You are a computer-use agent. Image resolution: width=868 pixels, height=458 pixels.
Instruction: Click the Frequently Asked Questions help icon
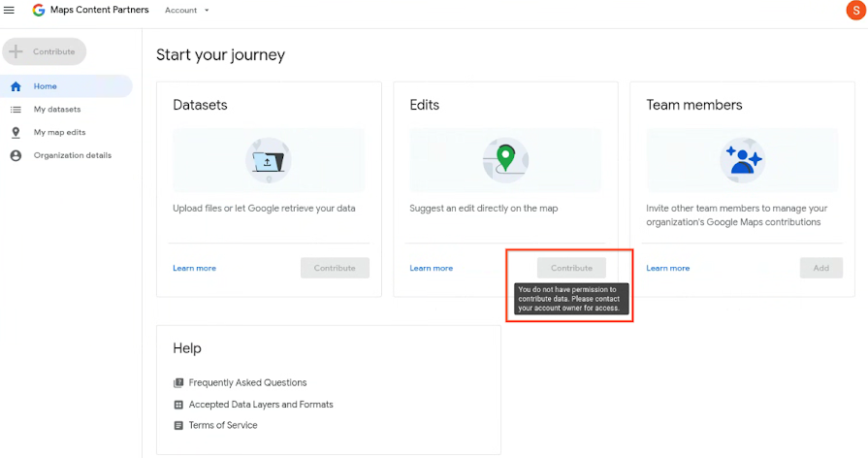coord(178,382)
